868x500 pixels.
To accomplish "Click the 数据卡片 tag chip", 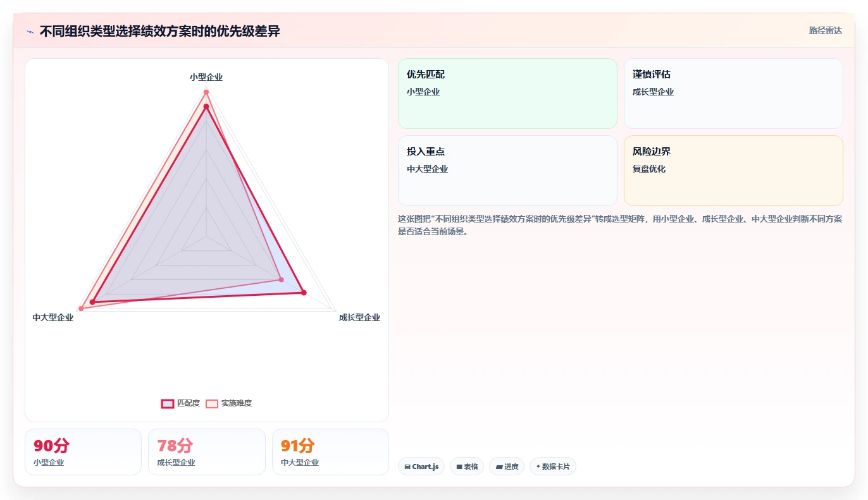I will (553, 466).
